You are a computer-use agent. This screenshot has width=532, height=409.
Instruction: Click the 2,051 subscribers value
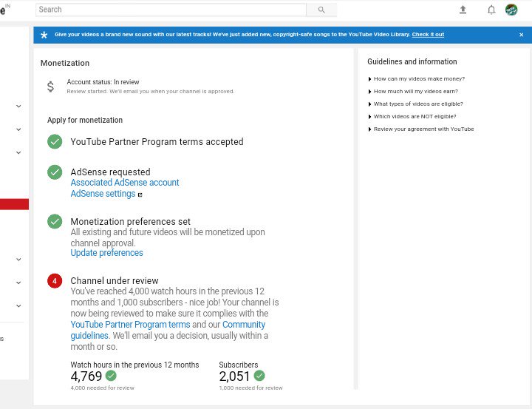click(x=234, y=376)
